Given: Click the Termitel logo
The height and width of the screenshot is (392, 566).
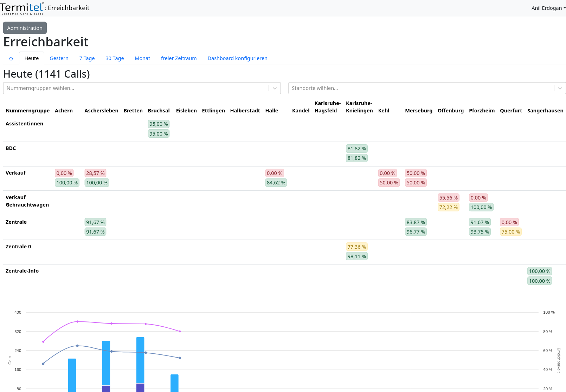Looking at the screenshot, I should [x=22, y=8].
